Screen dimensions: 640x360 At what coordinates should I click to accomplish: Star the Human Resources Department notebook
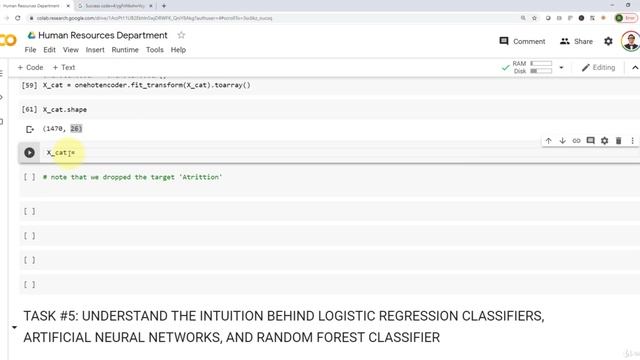pos(181,36)
